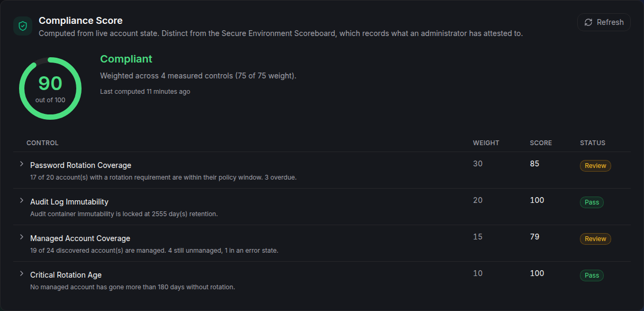This screenshot has height=311, width=644.
Task: Expand the Critical Rotation Age chevron
Action: coord(22,274)
